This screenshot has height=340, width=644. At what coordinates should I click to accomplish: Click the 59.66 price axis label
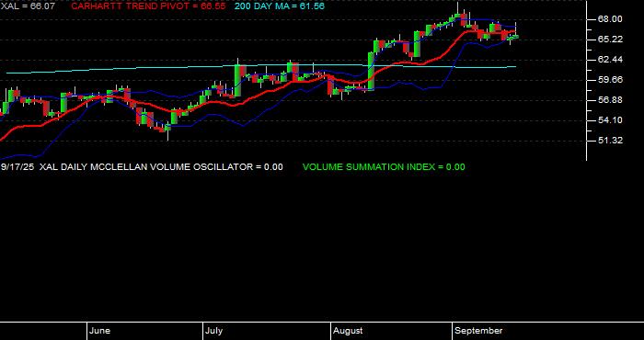(610, 80)
